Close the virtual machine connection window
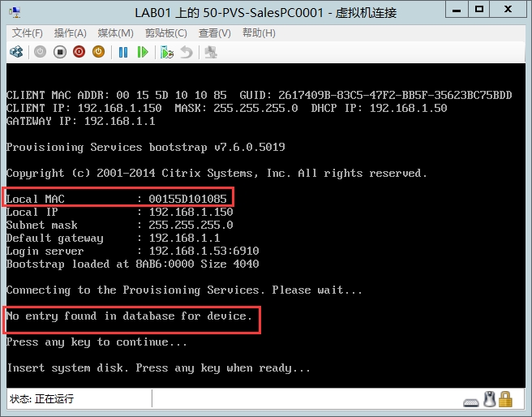The width and height of the screenshot is (532, 417). click(508, 10)
